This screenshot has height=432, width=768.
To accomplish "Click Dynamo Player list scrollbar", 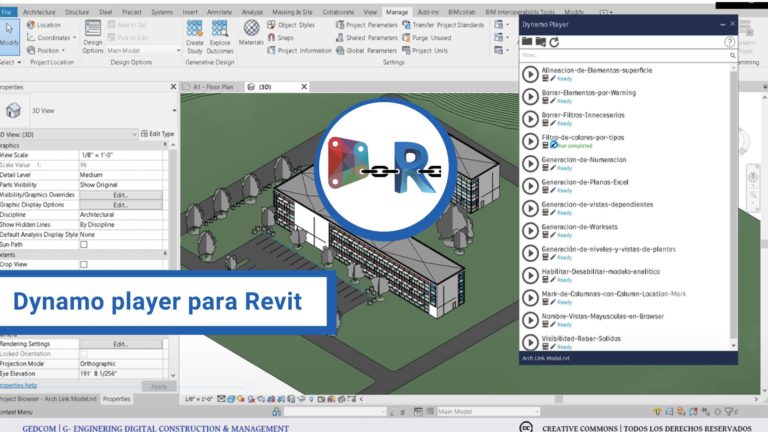I will (x=733, y=206).
